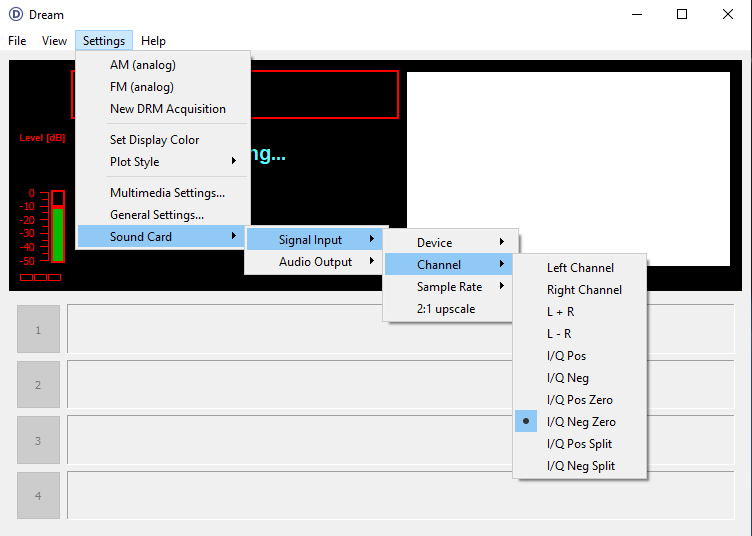
Task: Select I/Q Pos Split channel
Action: coord(579,444)
